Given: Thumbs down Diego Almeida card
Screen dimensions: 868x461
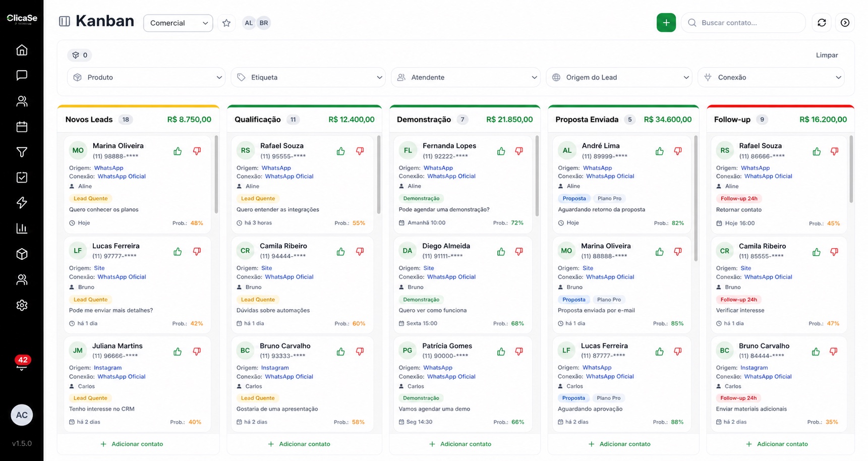Looking at the screenshot, I should click(x=519, y=251).
